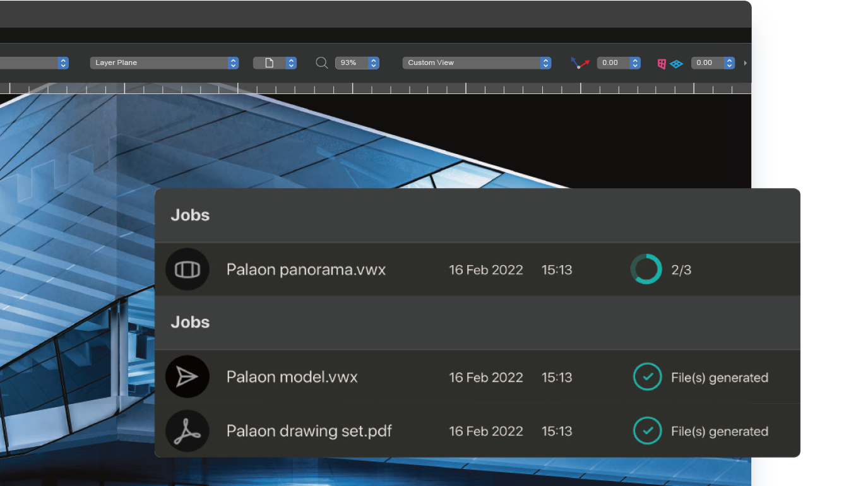Screen dimensions: 868x486
Task: Open Palaon panorama.vwx job
Action: (306, 270)
